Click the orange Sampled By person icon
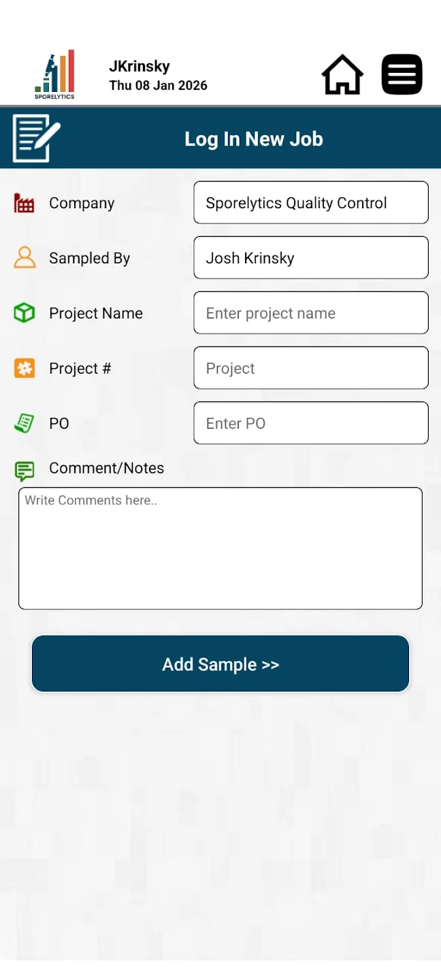 [24, 258]
